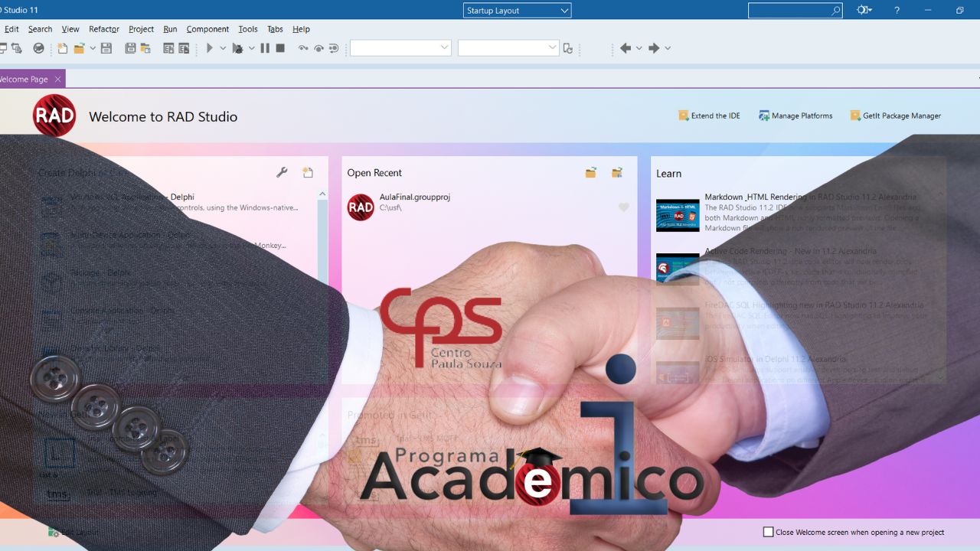The height and width of the screenshot is (551, 980).
Task: Click the Step Over toolbar icon
Action: tap(318, 48)
